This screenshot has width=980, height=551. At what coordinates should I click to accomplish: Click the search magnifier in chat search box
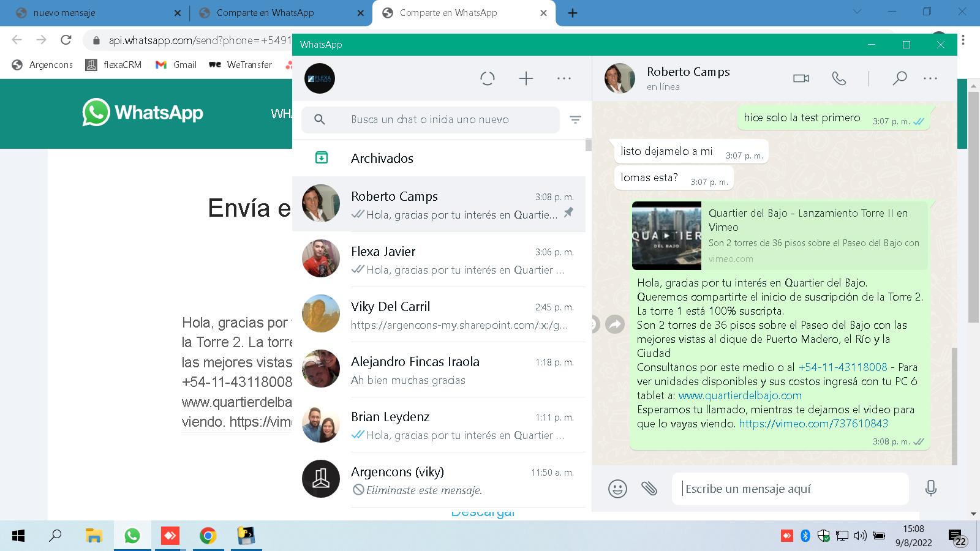(x=320, y=119)
